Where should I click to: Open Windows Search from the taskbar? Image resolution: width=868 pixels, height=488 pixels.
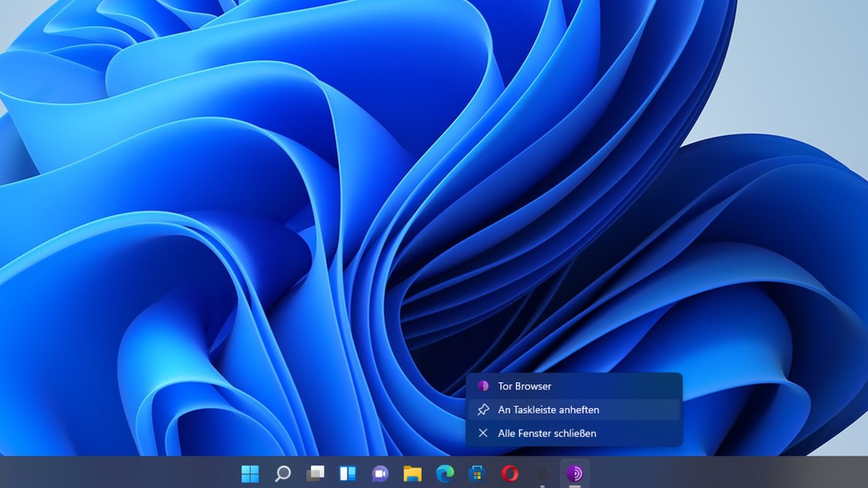[282, 473]
